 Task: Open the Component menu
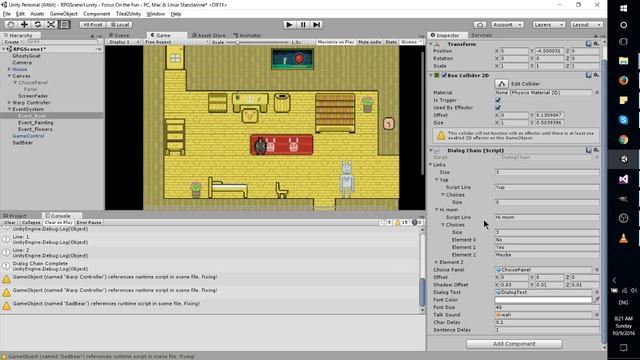coord(96,14)
